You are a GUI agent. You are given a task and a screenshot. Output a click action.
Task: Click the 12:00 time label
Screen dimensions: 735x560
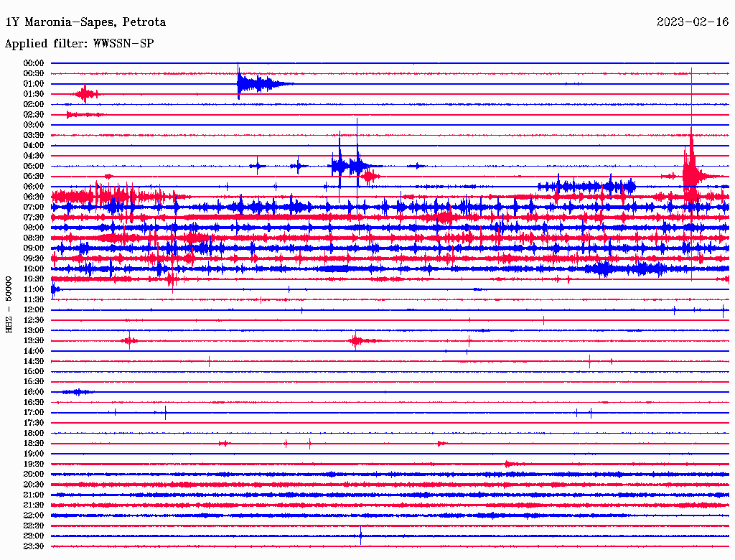tap(34, 310)
